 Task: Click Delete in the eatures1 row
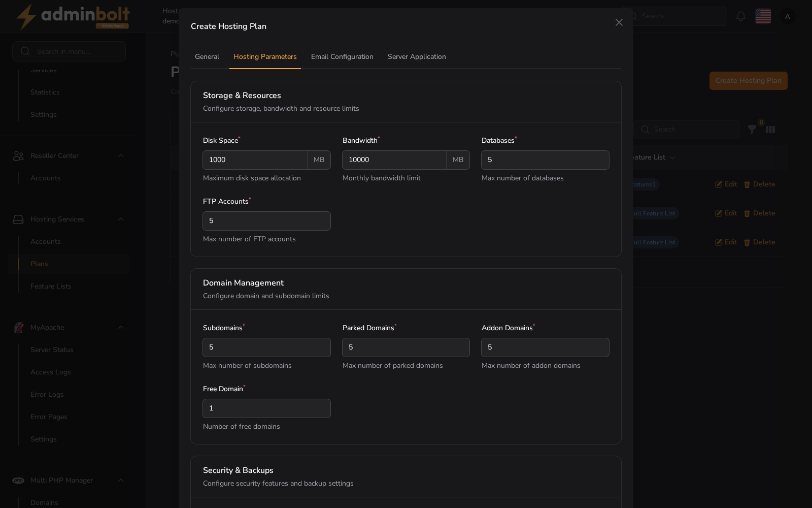(759, 184)
